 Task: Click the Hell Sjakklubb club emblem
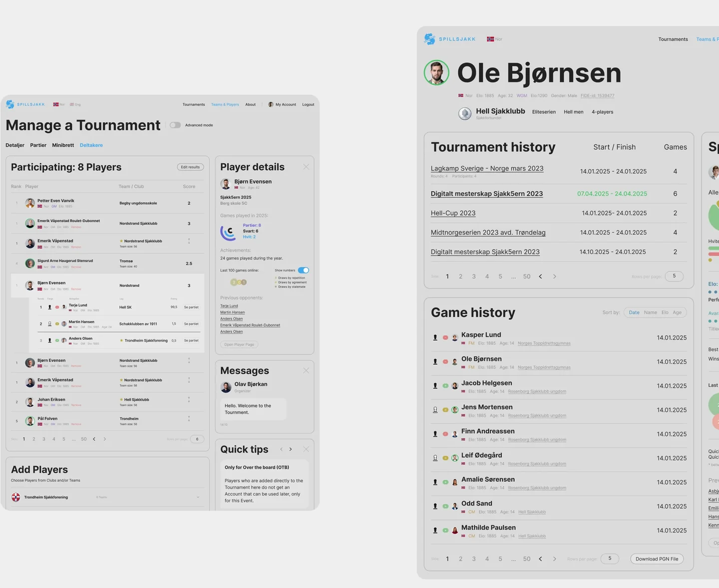coord(465,114)
